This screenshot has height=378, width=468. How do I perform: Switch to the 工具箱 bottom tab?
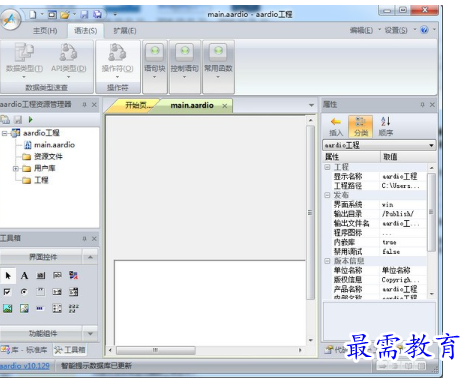69,350
